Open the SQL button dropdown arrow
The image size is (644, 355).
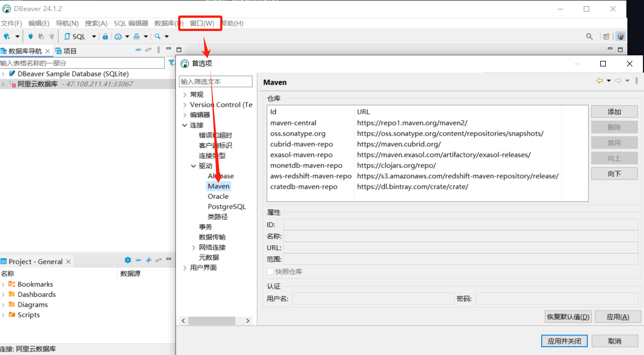click(94, 37)
